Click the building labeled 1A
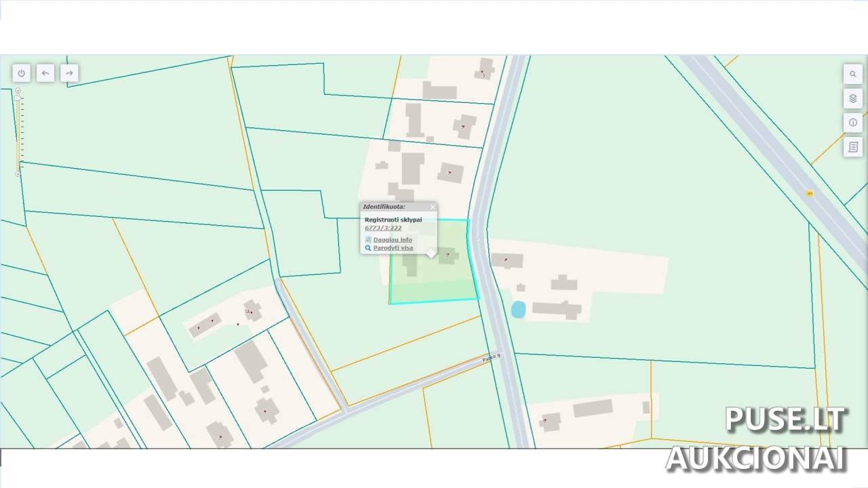 [x=253, y=310]
